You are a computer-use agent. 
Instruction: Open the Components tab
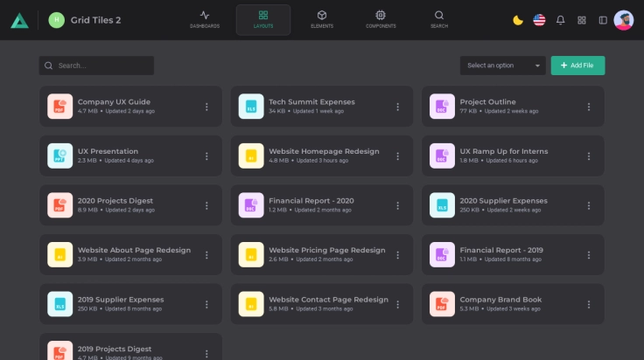coord(380,20)
